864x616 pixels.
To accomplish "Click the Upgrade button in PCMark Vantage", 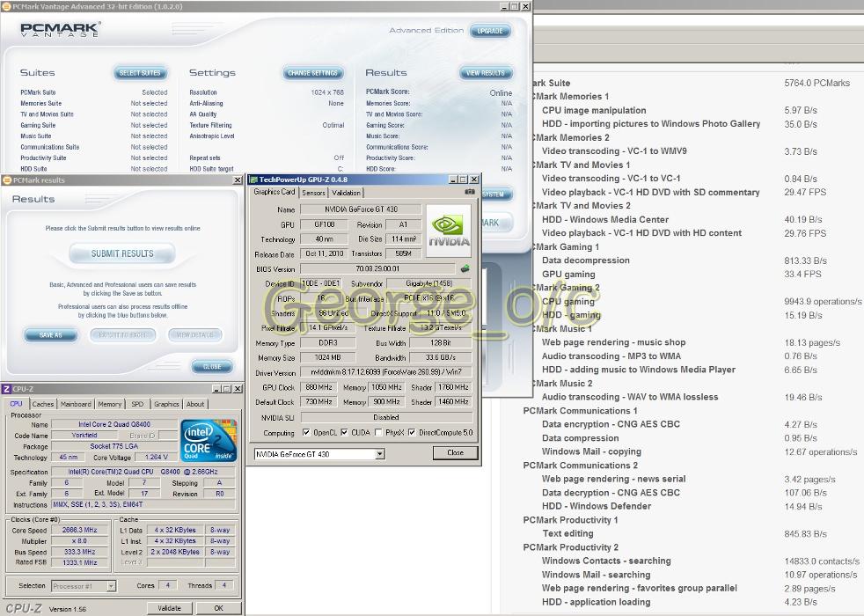I will pyautogui.click(x=490, y=31).
